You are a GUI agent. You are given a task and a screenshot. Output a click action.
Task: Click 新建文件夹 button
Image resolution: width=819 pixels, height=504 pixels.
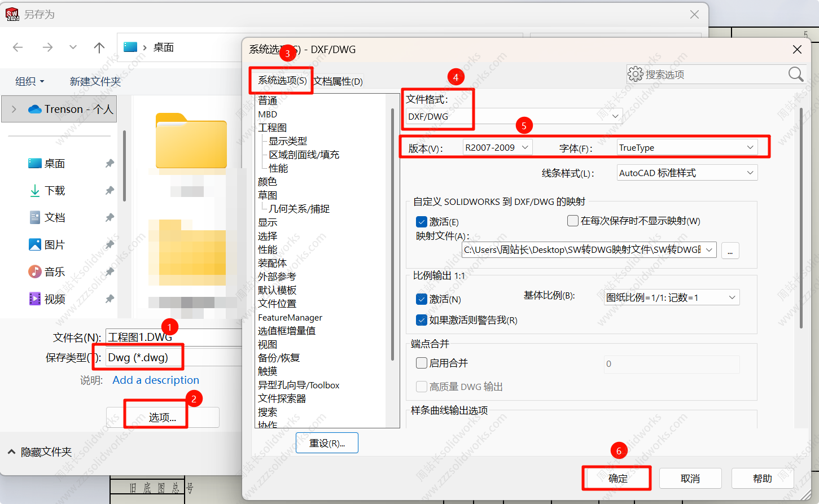click(x=95, y=81)
